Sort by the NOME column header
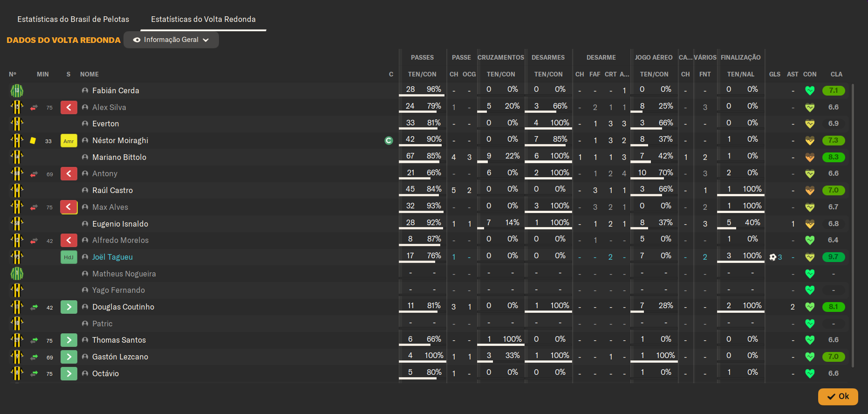 pos(89,74)
